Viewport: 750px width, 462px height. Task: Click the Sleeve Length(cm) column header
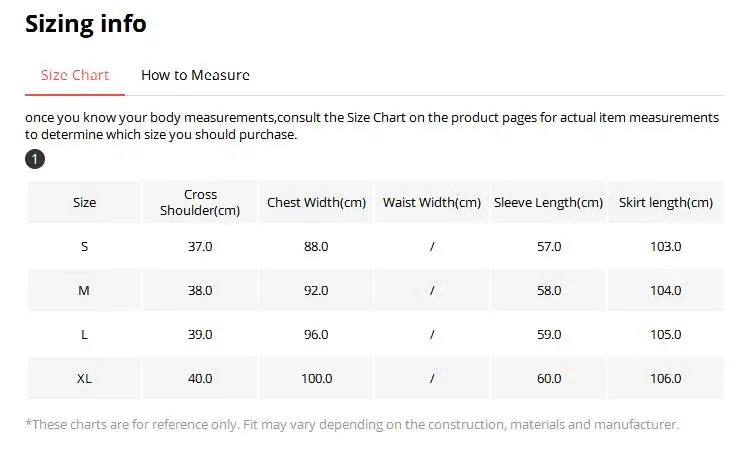(549, 203)
